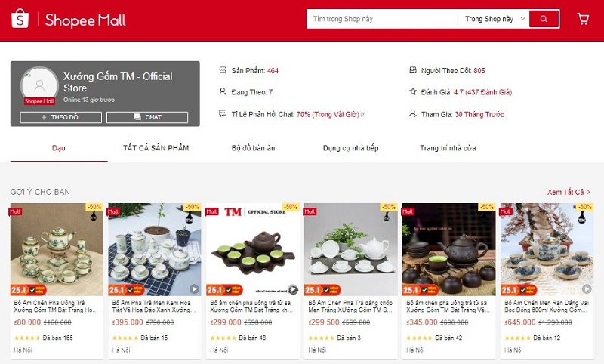The width and height of the screenshot is (604, 364).
Task: Go to Trang trí nhà cửa tab
Action: tap(448, 148)
